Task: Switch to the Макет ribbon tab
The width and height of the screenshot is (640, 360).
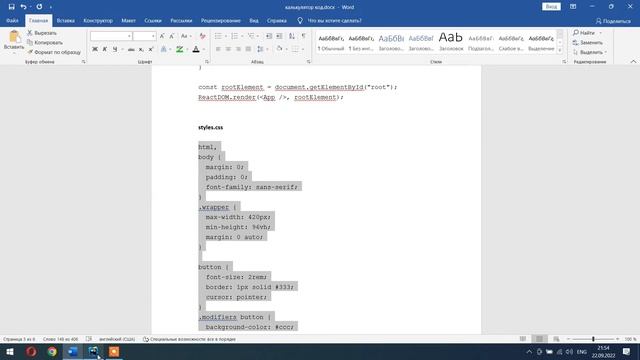Action: (x=128, y=20)
